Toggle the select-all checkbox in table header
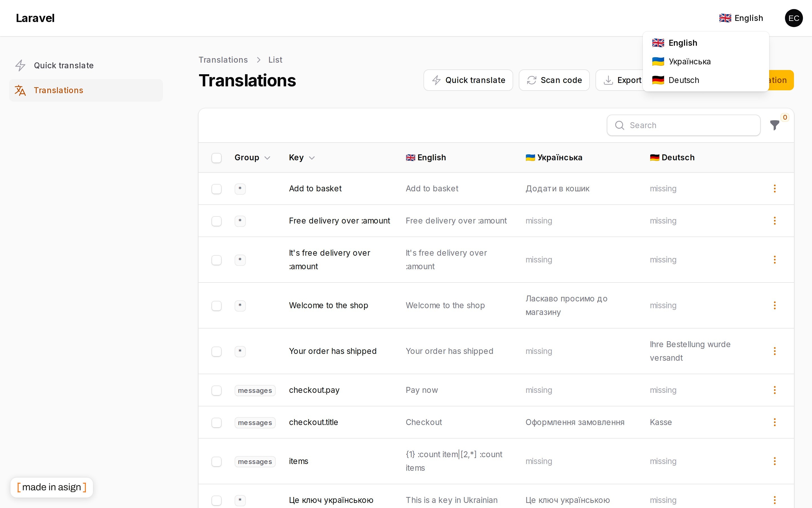The width and height of the screenshot is (812, 508). click(x=217, y=158)
